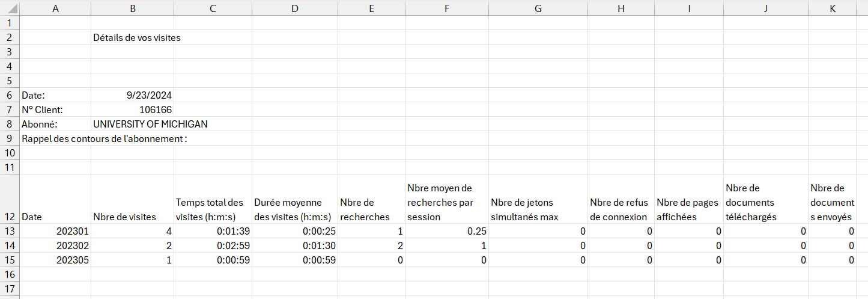
Task: Select the date cell 9/23/2024
Action: (x=133, y=95)
